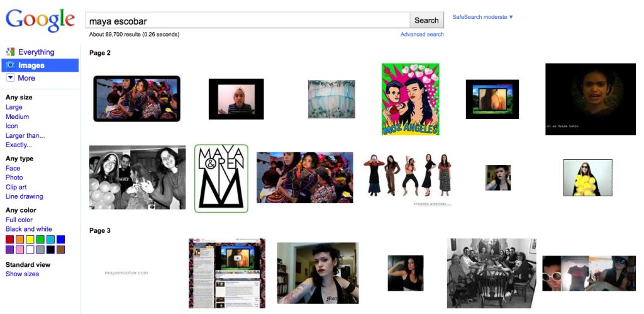Pick the green color swatch
Viewport: 644px width, 314px height.
tap(40, 239)
